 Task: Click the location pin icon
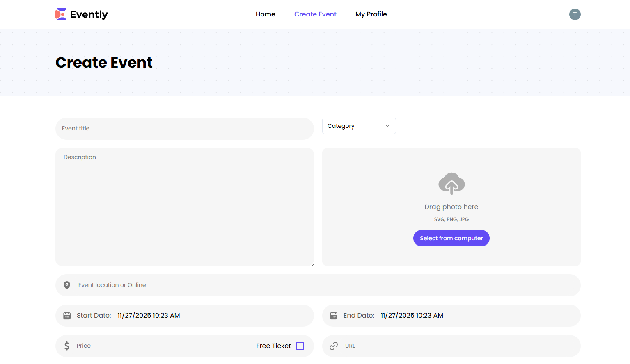coord(67,285)
